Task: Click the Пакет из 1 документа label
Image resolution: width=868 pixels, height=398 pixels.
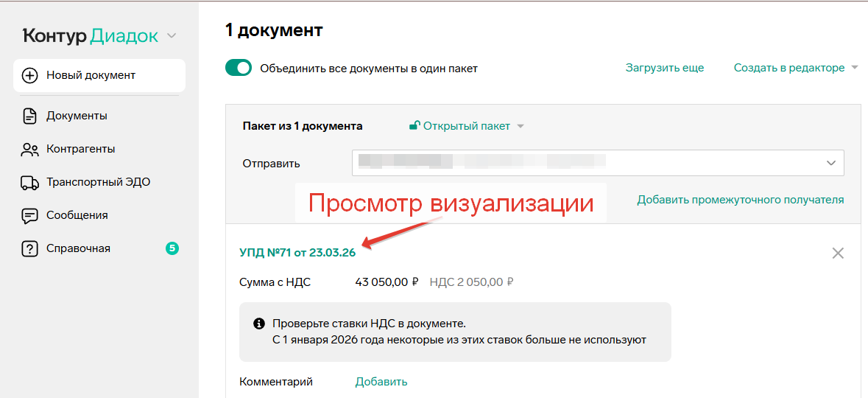Action: [x=303, y=126]
